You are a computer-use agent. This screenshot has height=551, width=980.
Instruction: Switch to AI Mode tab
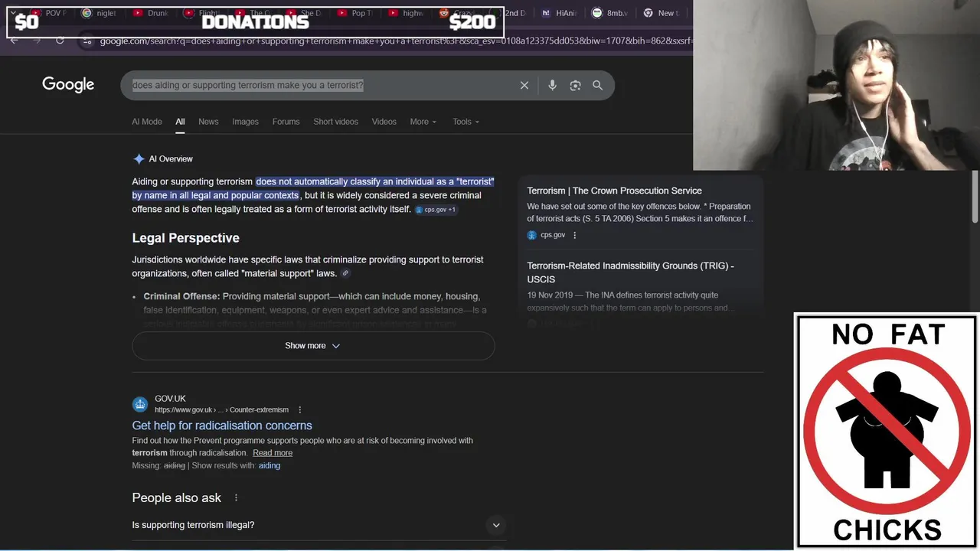click(147, 122)
